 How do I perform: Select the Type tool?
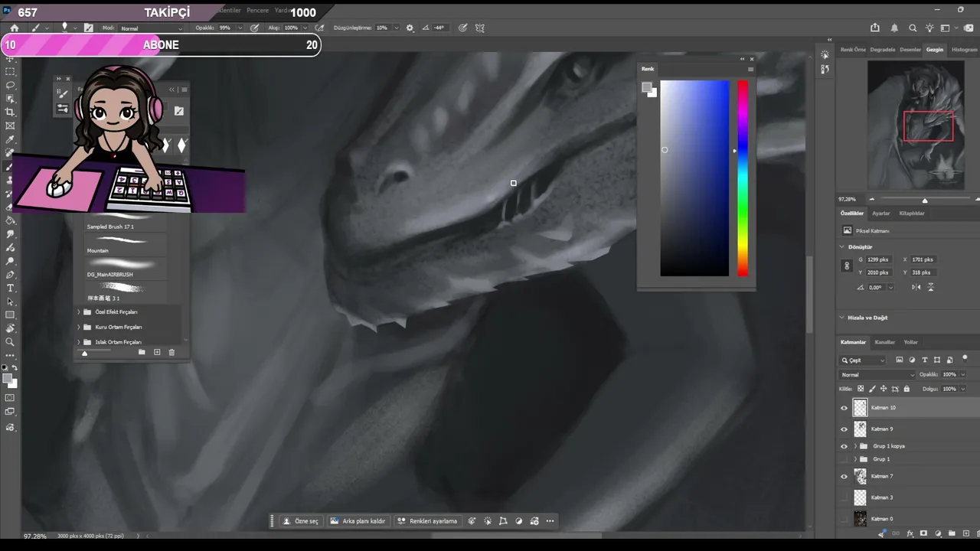(10, 288)
